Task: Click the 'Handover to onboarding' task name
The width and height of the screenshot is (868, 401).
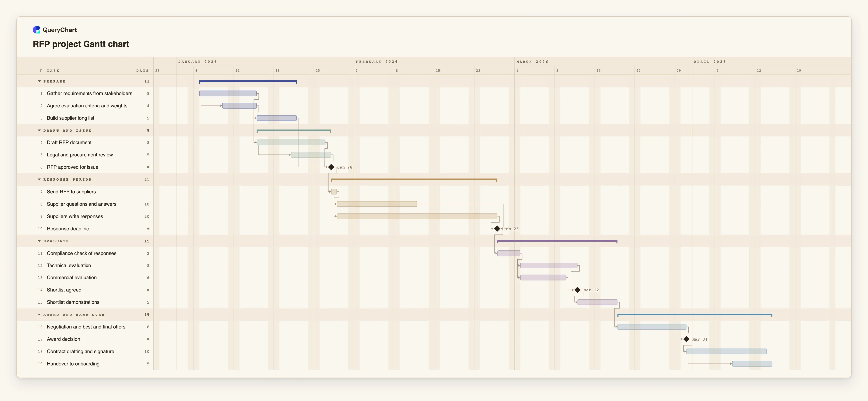Action: point(73,364)
